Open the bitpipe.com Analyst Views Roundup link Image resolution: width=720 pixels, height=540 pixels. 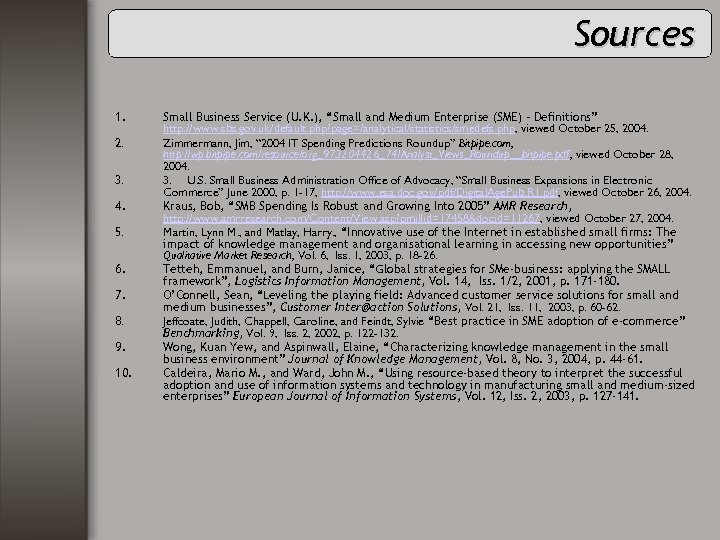coord(366,155)
